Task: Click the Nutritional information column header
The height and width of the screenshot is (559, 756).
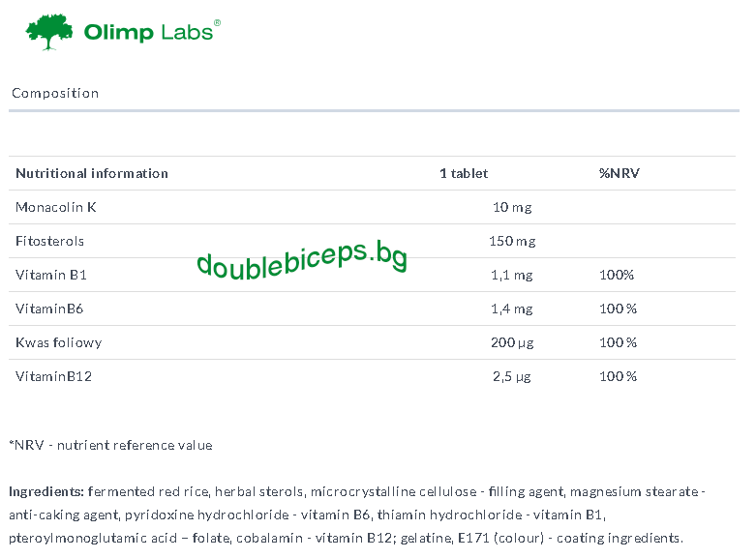Action: [x=92, y=173]
